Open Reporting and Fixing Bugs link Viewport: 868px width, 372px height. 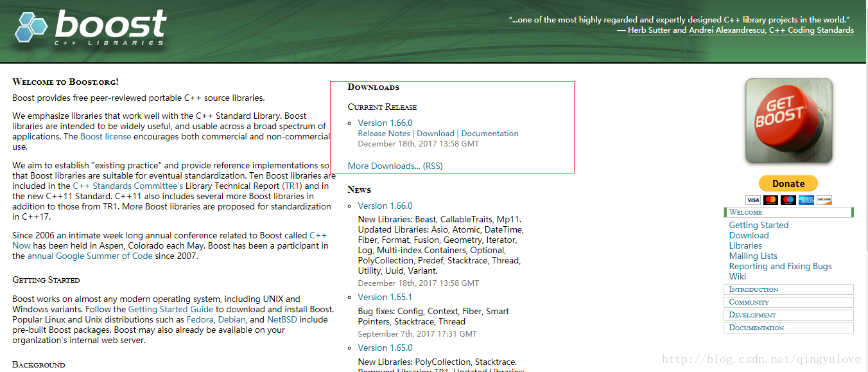pos(781,266)
